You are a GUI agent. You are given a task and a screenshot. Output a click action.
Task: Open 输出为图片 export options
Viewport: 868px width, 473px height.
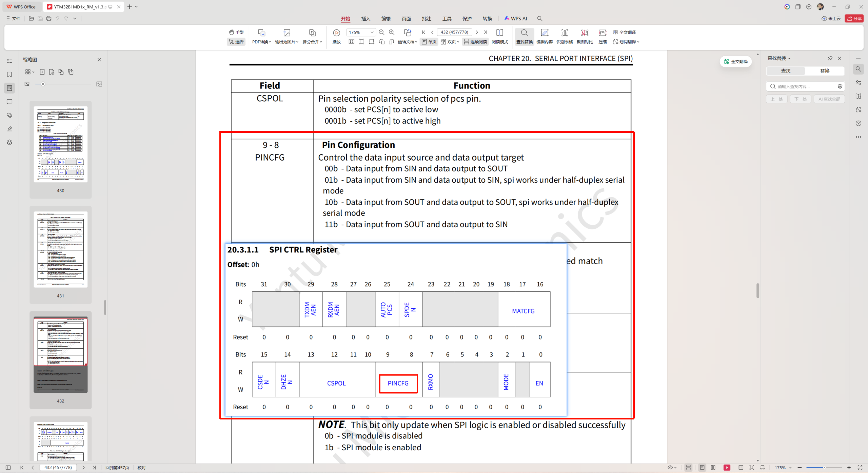[287, 37]
